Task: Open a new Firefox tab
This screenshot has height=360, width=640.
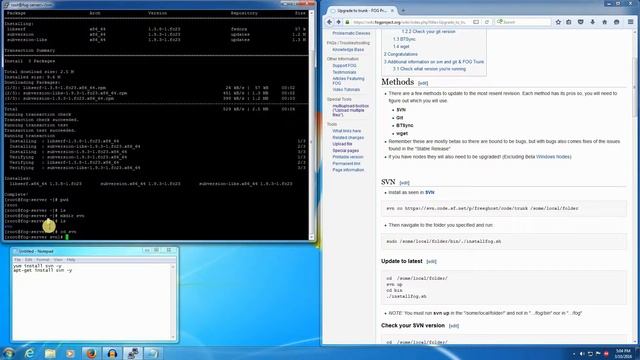Action: coord(403,10)
